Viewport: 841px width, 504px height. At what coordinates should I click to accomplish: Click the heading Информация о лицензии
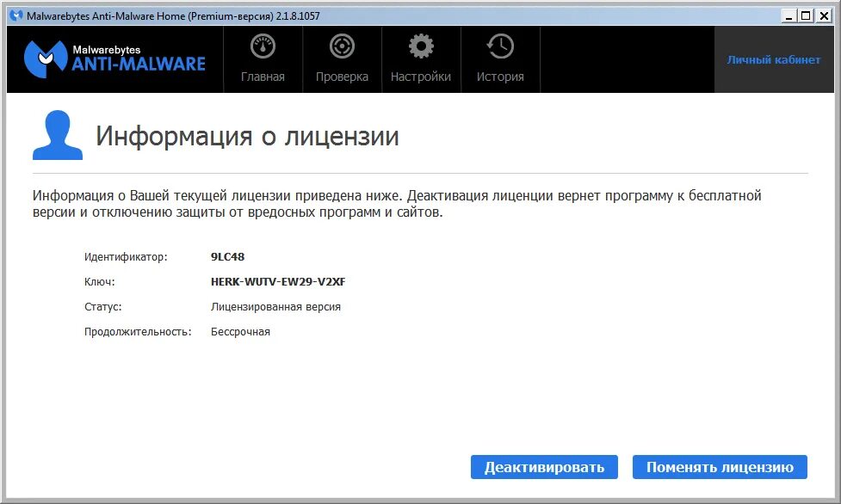(x=247, y=136)
